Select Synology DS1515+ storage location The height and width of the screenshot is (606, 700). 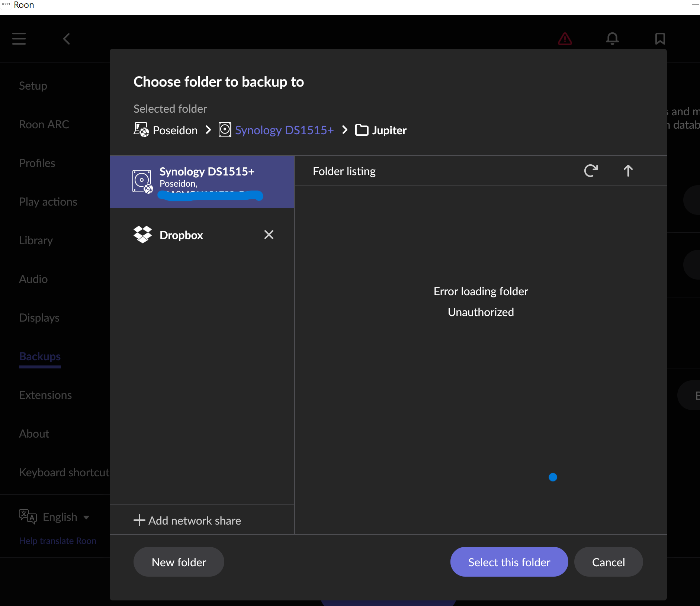click(x=202, y=181)
